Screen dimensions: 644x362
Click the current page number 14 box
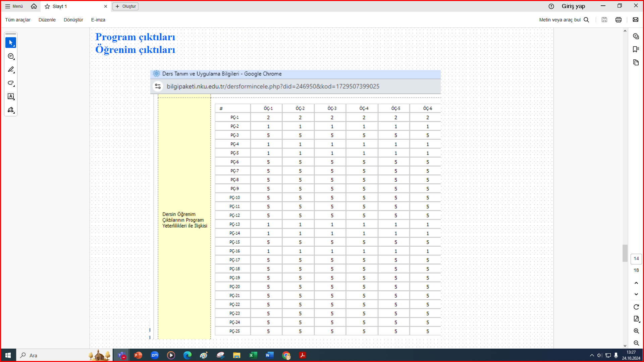pyautogui.click(x=636, y=259)
